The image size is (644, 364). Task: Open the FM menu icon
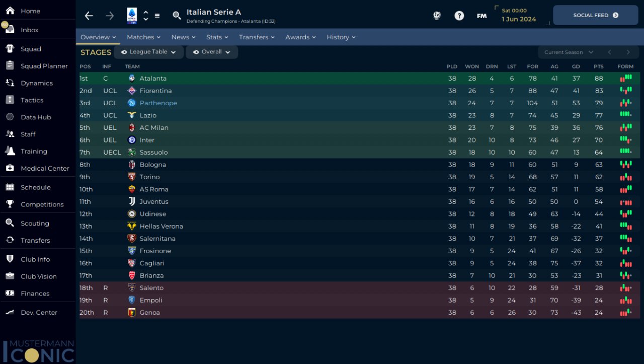(x=481, y=16)
